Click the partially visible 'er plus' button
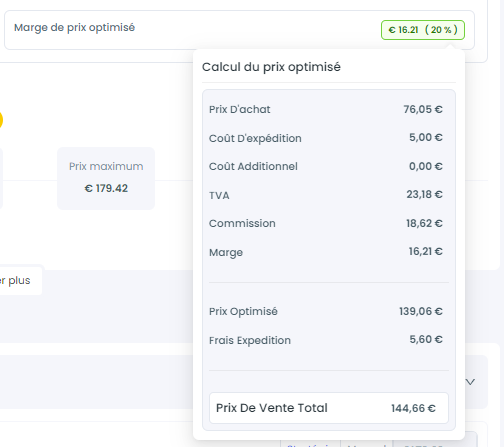This screenshot has height=447, width=504. [x=18, y=280]
